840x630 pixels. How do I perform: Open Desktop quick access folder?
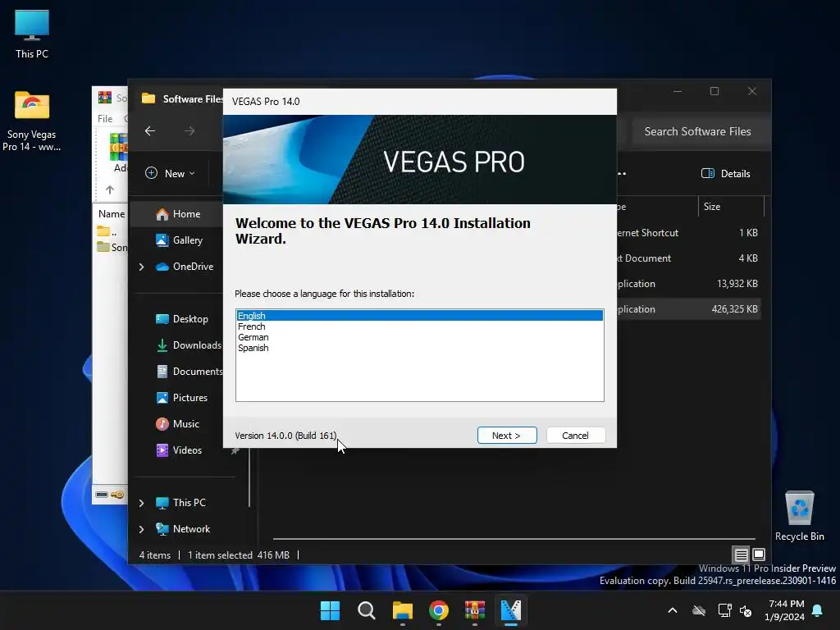(182, 319)
